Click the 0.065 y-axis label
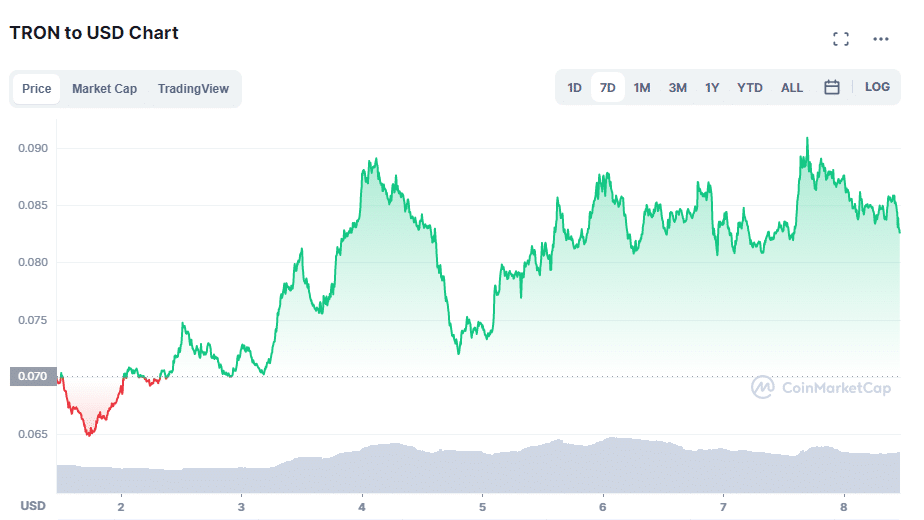Screen dimensions: 924x520 tap(33, 434)
